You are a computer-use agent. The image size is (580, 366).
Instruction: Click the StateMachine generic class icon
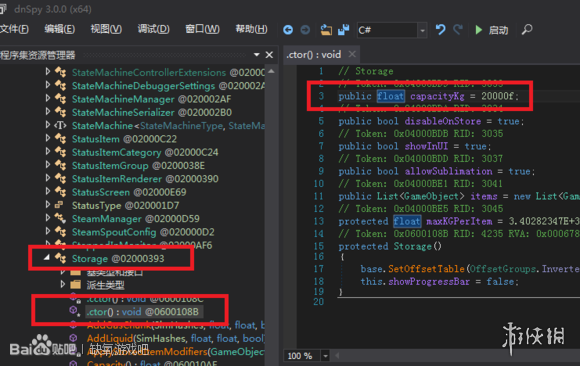tap(61, 125)
